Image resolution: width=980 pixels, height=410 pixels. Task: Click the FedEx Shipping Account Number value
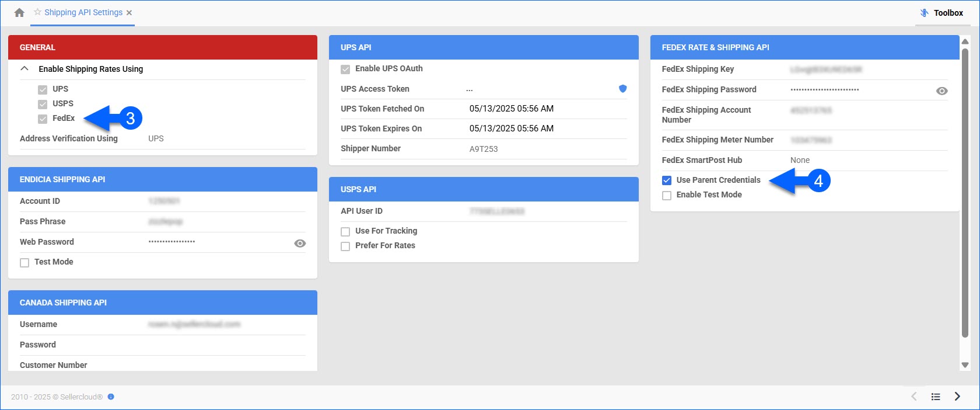(811, 110)
